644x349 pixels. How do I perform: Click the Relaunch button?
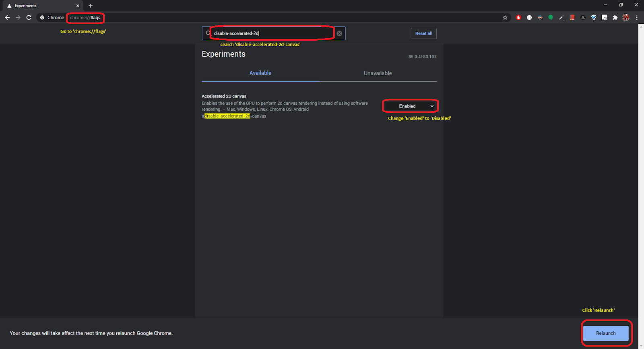click(x=606, y=333)
